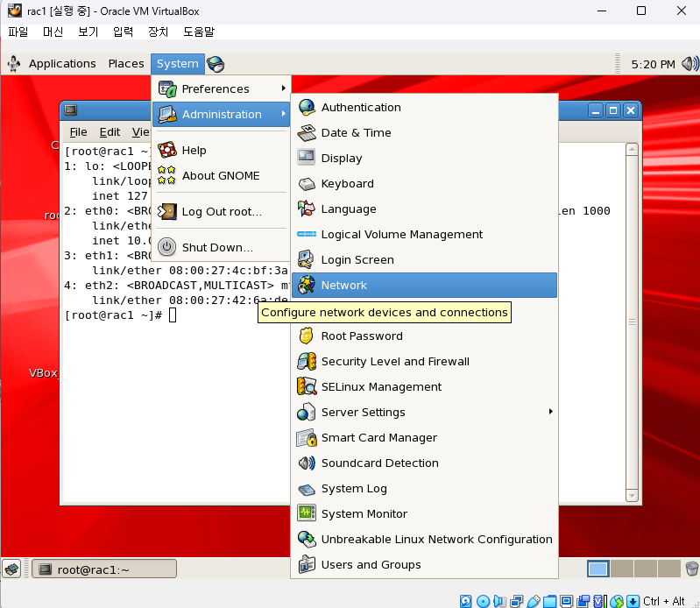This screenshot has height=608, width=700.
Task: Switch to the fourth workspace
Action: pyautogui.click(x=668, y=569)
